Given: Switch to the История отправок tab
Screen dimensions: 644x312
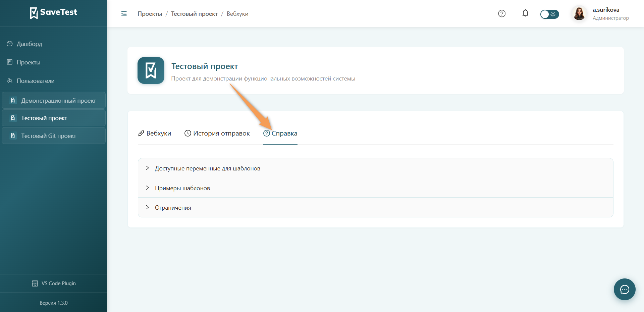Looking at the screenshot, I should pyautogui.click(x=217, y=133).
